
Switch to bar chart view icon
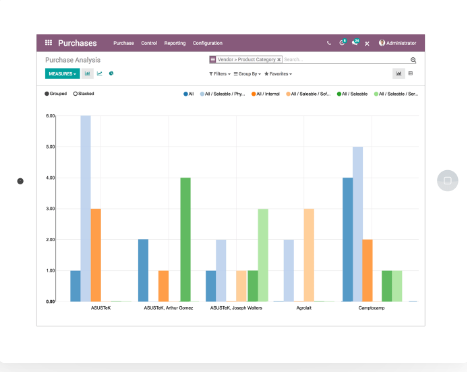pos(88,73)
